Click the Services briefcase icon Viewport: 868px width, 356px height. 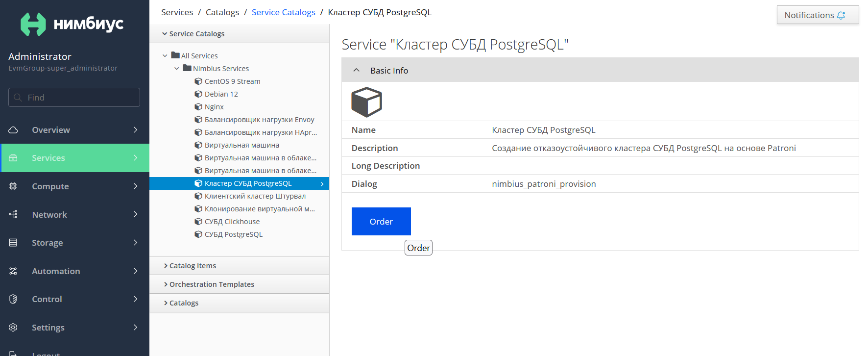pyautogui.click(x=13, y=158)
